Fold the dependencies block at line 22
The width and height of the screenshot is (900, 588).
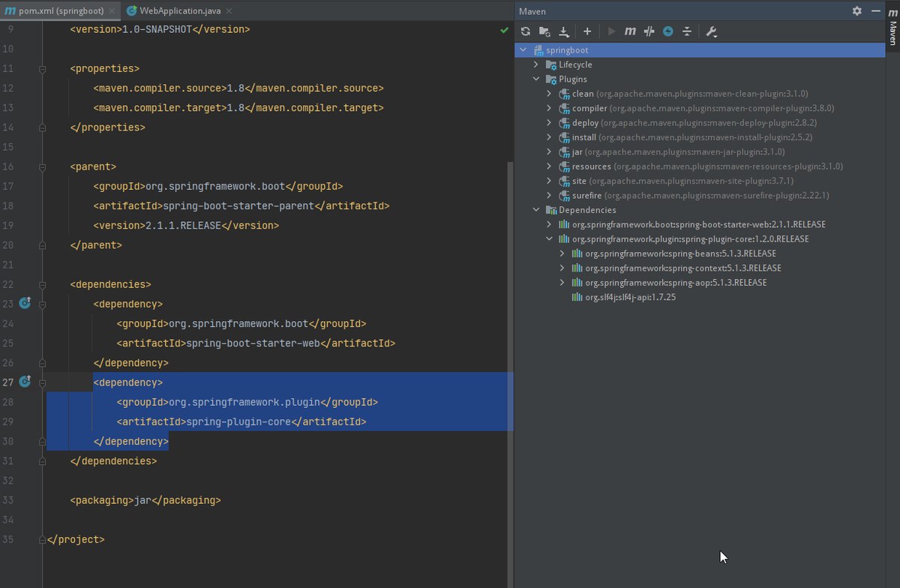pos(42,284)
